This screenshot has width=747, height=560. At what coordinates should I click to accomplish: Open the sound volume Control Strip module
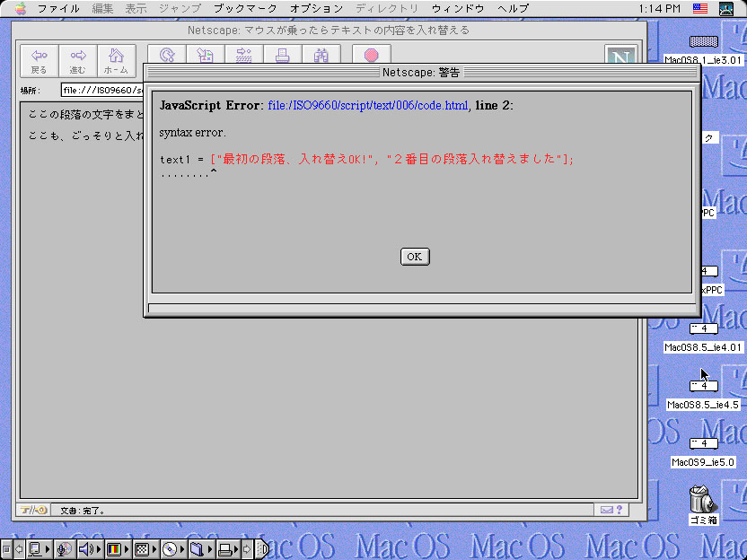pyautogui.click(x=90, y=549)
